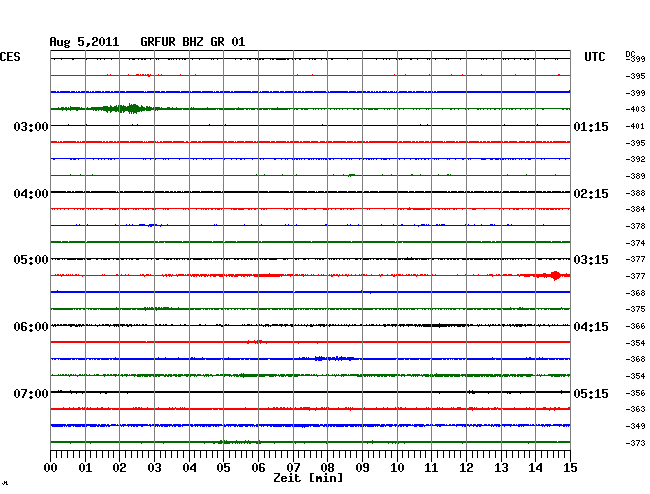Click the '12' minute axis label

(x=466, y=468)
